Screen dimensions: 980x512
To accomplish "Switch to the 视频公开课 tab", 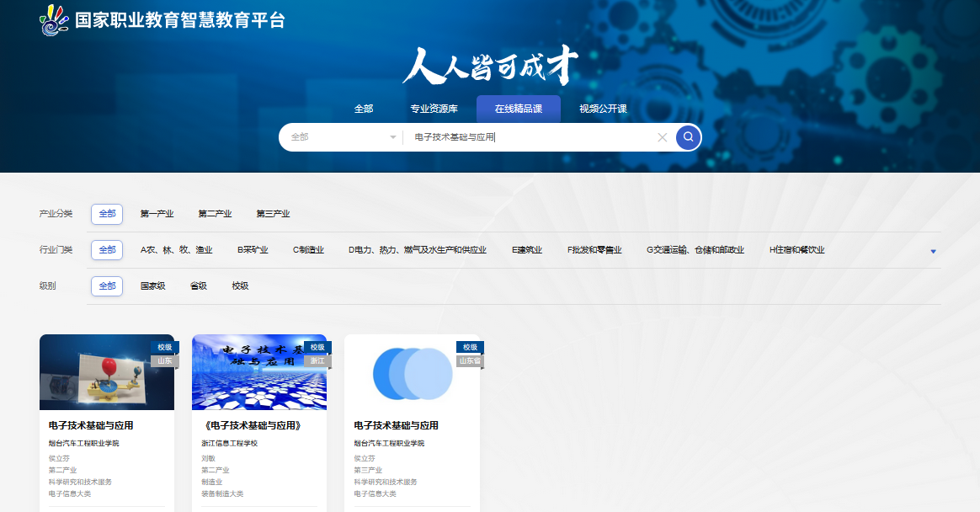I will click(603, 109).
